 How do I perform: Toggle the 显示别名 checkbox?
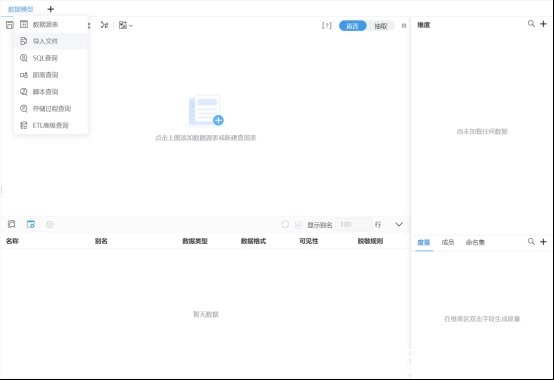[299, 225]
